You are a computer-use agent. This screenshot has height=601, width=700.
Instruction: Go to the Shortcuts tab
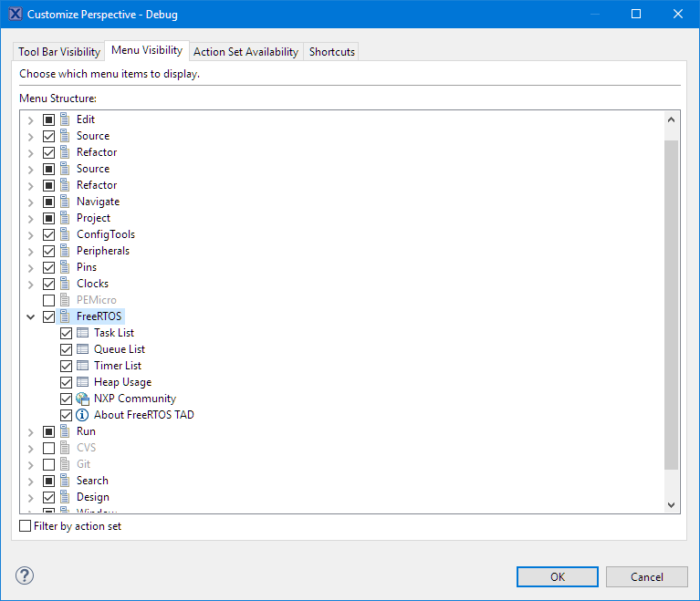(331, 52)
